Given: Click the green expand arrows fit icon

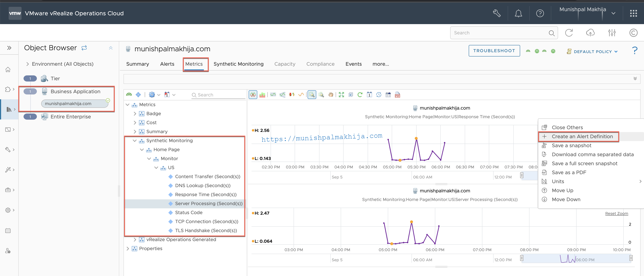Looking at the screenshot, I should [341, 95].
